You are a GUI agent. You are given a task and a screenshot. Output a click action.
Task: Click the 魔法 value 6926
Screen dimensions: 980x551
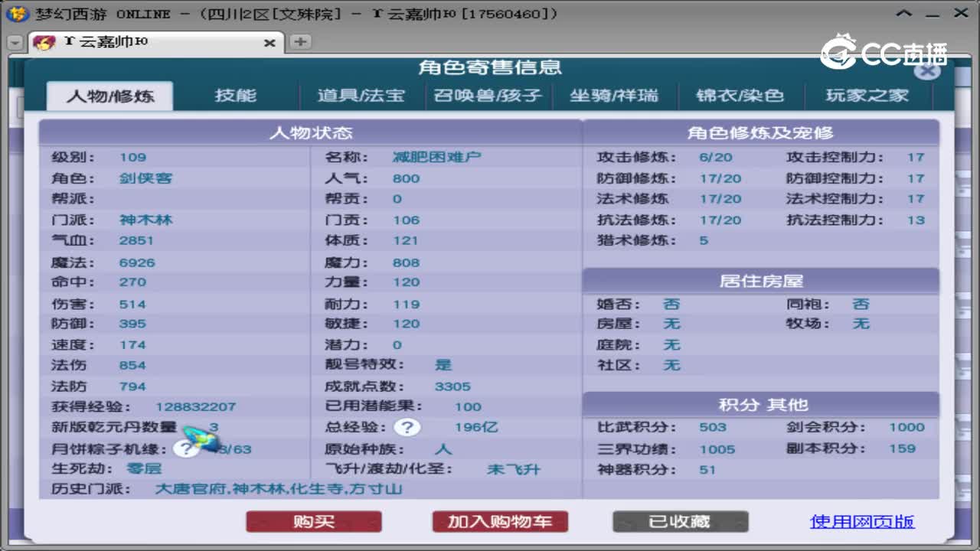pos(136,262)
